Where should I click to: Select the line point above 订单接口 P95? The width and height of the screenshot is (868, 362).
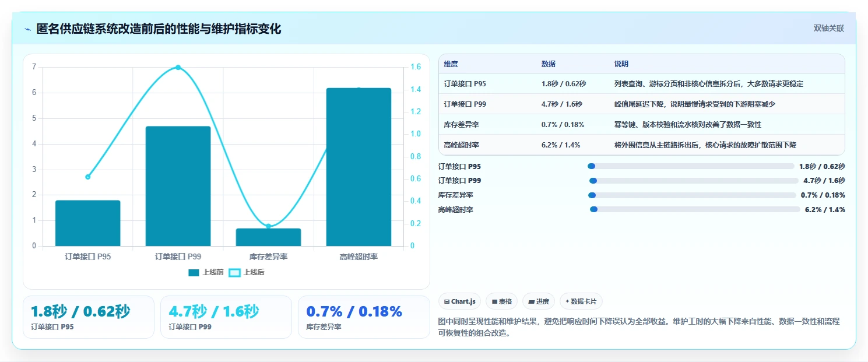88,177
